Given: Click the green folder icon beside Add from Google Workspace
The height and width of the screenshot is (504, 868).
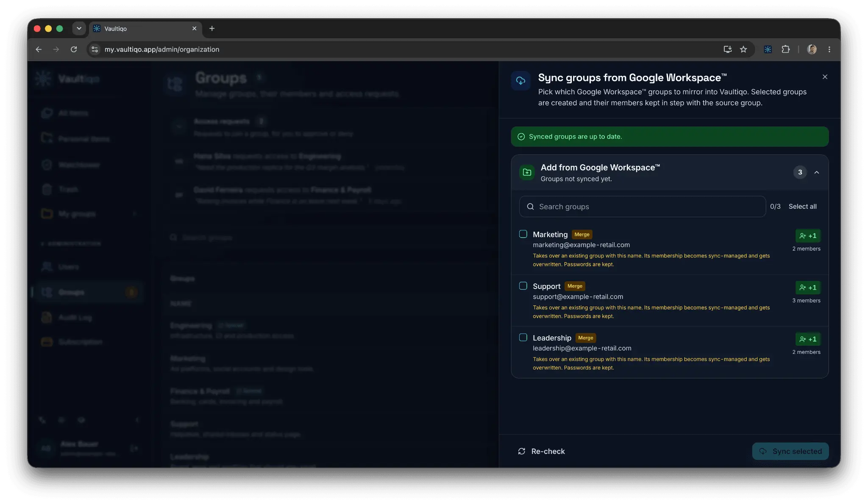Looking at the screenshot, I should (x=527, y=172).
